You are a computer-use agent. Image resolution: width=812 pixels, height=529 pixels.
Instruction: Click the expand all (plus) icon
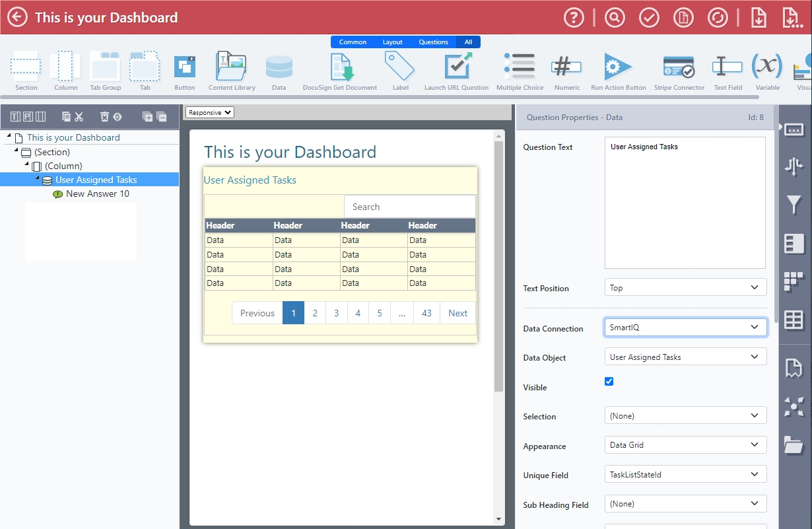coord(148,117)
